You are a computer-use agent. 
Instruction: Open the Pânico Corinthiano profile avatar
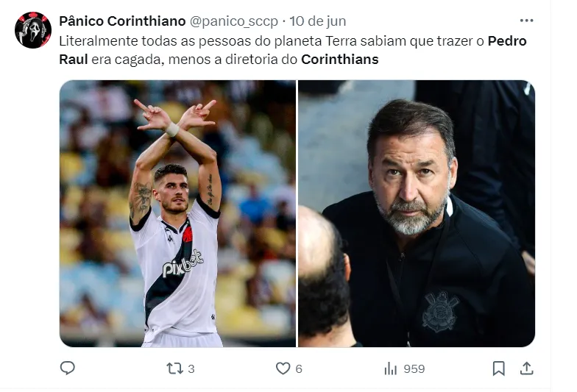[x=33, y=30]
